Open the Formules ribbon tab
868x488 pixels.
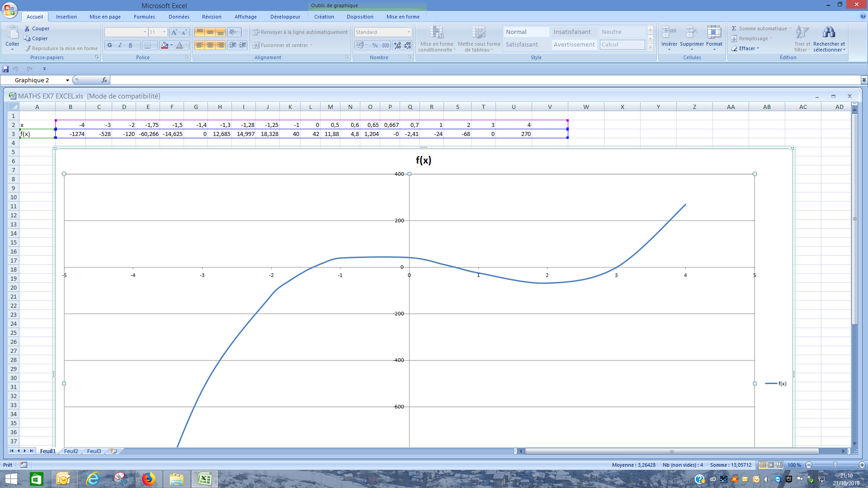[144, 17]
